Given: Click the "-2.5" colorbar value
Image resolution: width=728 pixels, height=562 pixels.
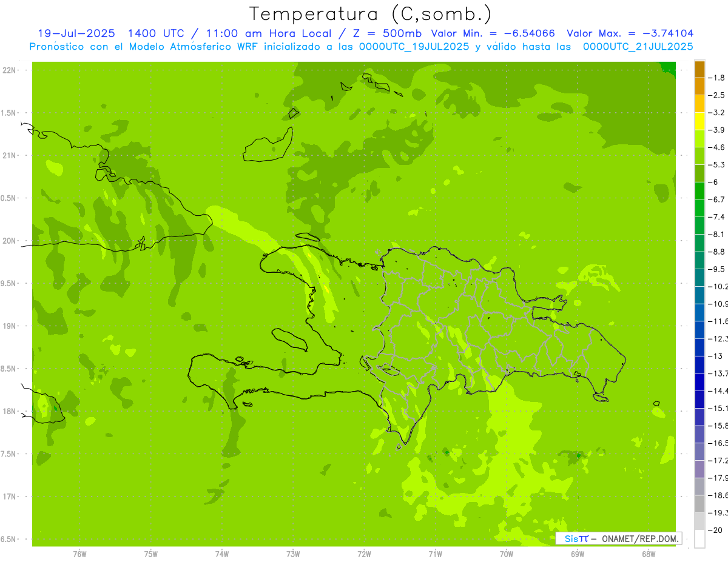Looking at the screenshot, I should 716,95.
